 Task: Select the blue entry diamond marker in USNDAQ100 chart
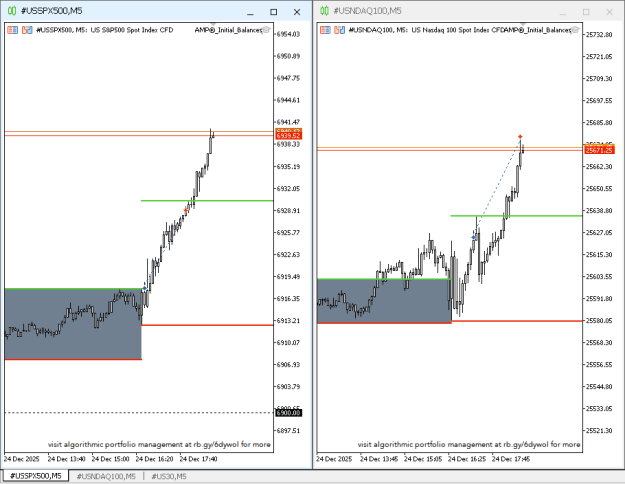[474, 237]
